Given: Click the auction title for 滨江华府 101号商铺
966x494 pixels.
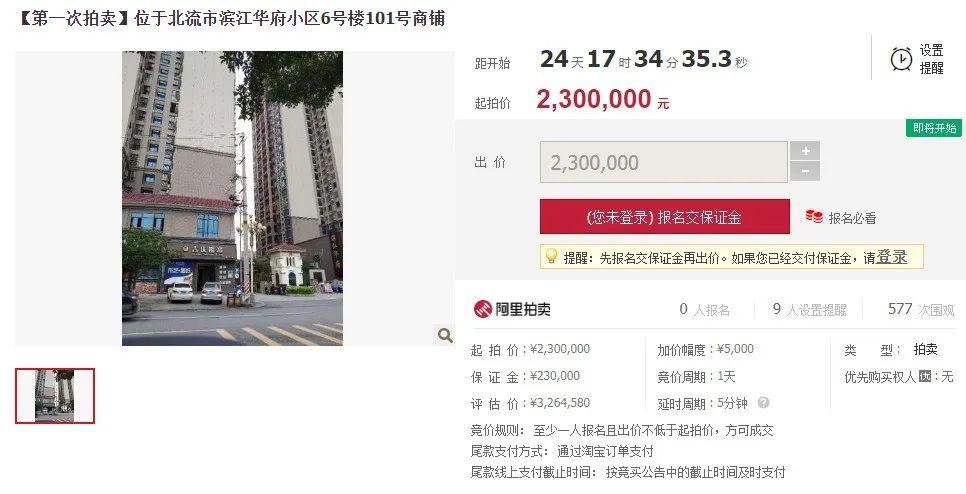Looking at the screenshot, I should click(230, 18).
